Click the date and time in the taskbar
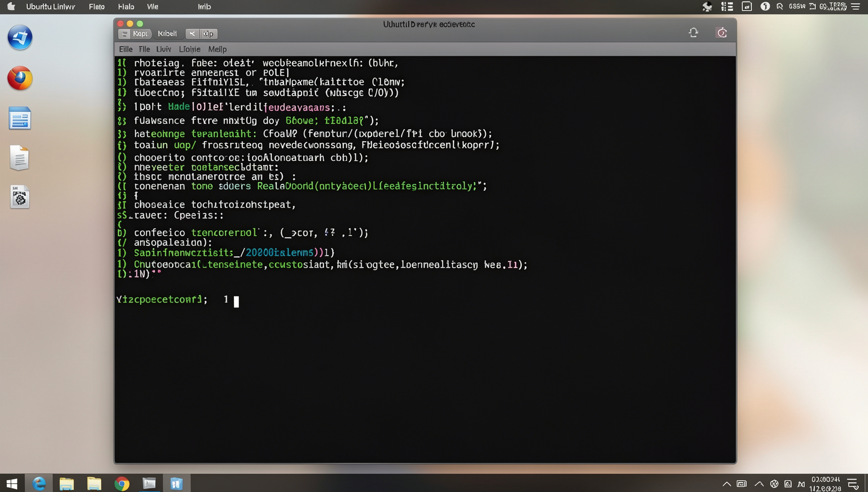This screenshot has height=492, width=868. pyautogui.click(x=825, y=484)
